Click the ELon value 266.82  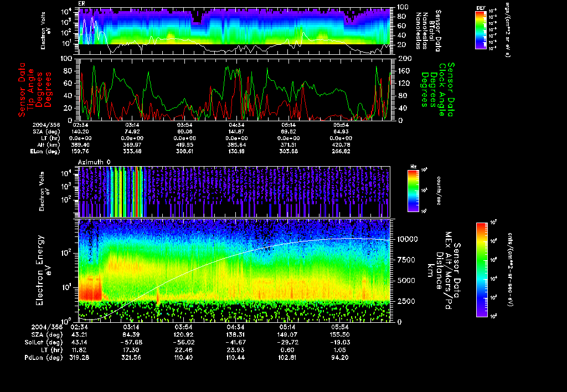pos(341,151)
